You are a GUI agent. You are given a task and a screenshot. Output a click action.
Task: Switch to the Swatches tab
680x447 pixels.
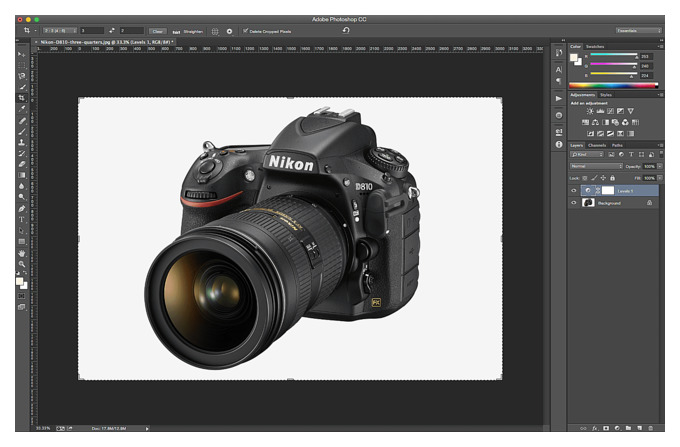[x=595, y=46]
